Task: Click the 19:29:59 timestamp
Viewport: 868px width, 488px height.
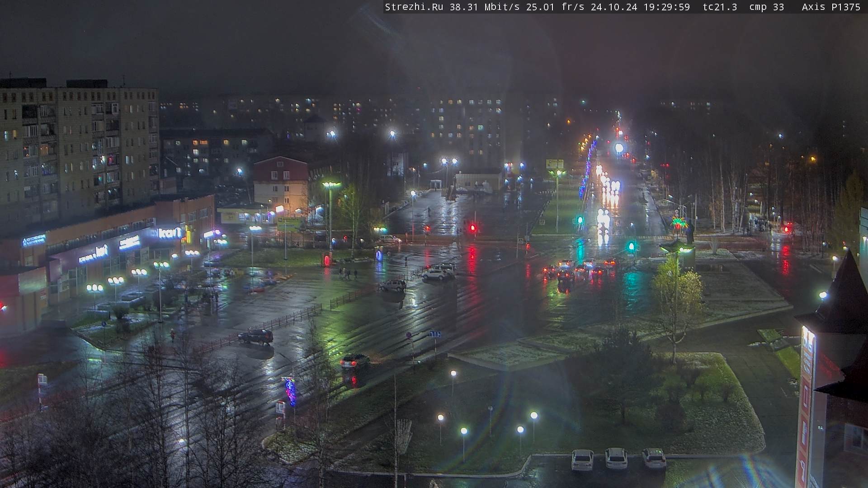Action: 667,7
